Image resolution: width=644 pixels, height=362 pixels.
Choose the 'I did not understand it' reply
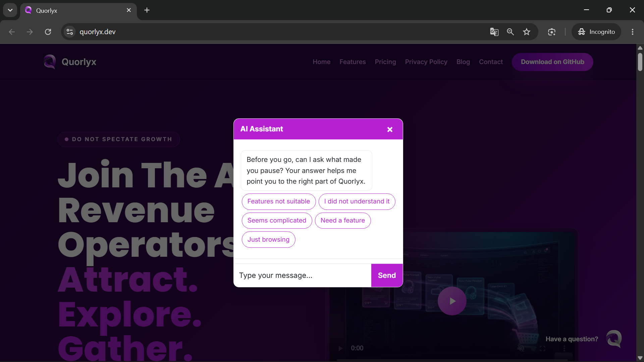coord(357,201)
